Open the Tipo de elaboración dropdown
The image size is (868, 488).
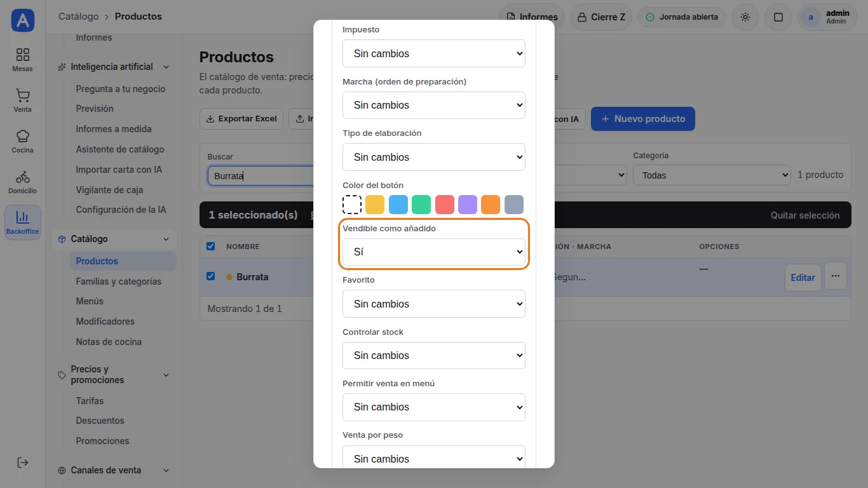[434, 157]
